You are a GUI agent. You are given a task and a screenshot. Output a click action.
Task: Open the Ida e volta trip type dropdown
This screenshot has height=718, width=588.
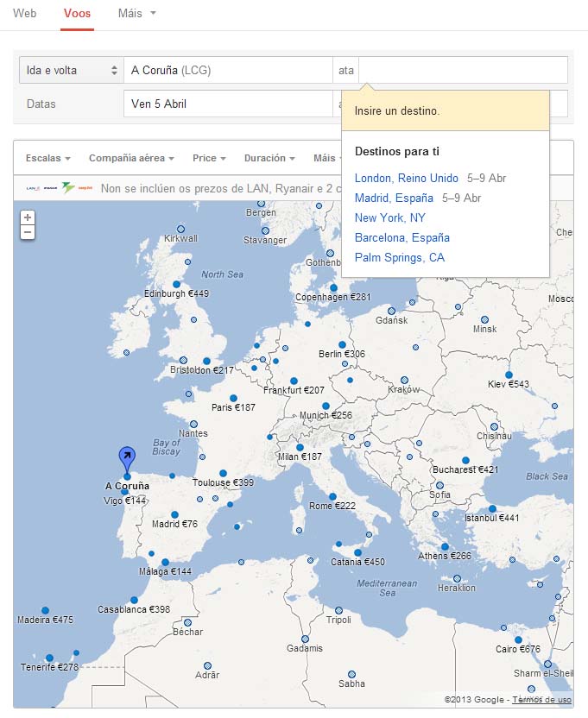point(72,70)
